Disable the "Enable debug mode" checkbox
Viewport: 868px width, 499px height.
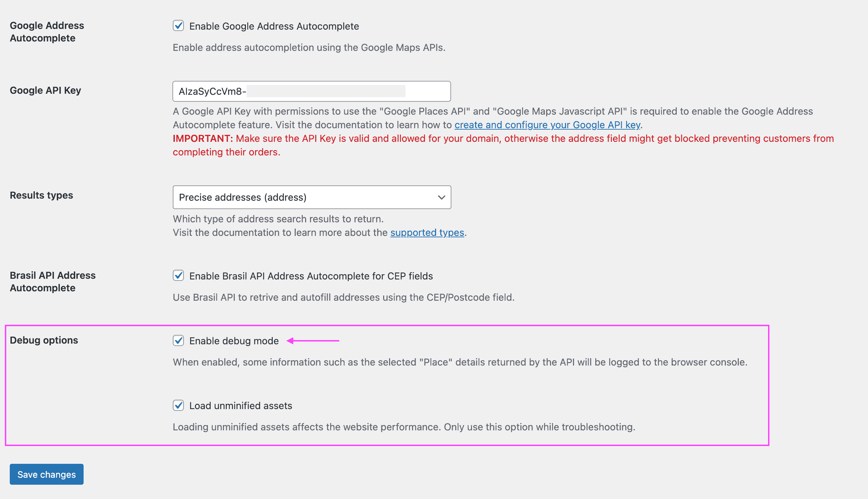click(x=179, y=341)
